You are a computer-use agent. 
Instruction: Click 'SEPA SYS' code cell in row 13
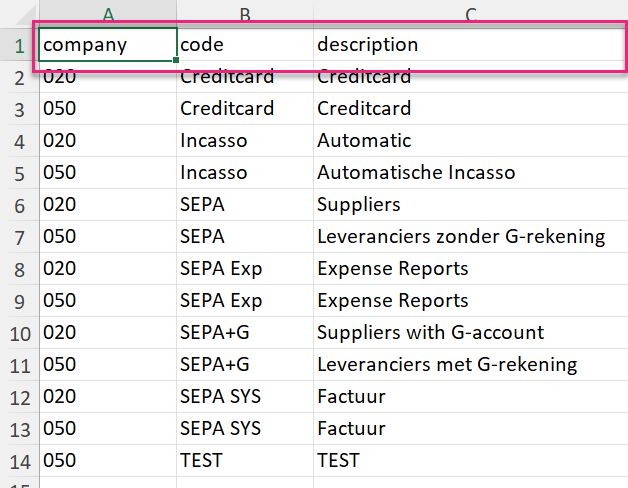click(245, 429)
